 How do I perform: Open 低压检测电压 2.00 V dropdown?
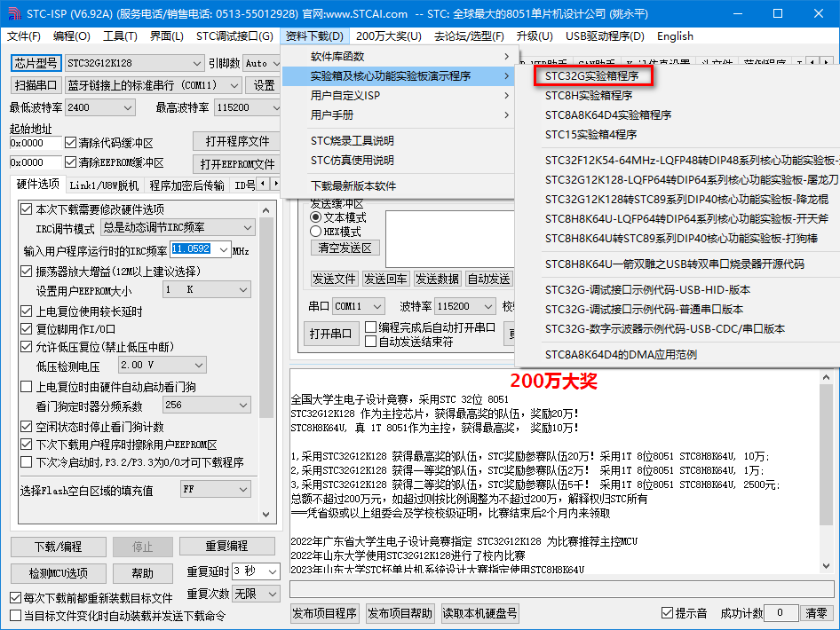tap(162, 365)
